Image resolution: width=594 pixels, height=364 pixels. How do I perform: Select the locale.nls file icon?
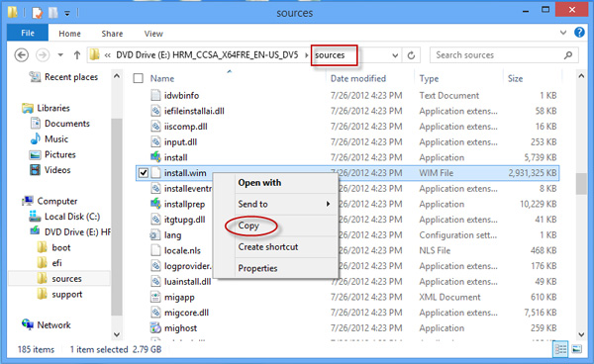pyautogui.click(x=155, y=250)
